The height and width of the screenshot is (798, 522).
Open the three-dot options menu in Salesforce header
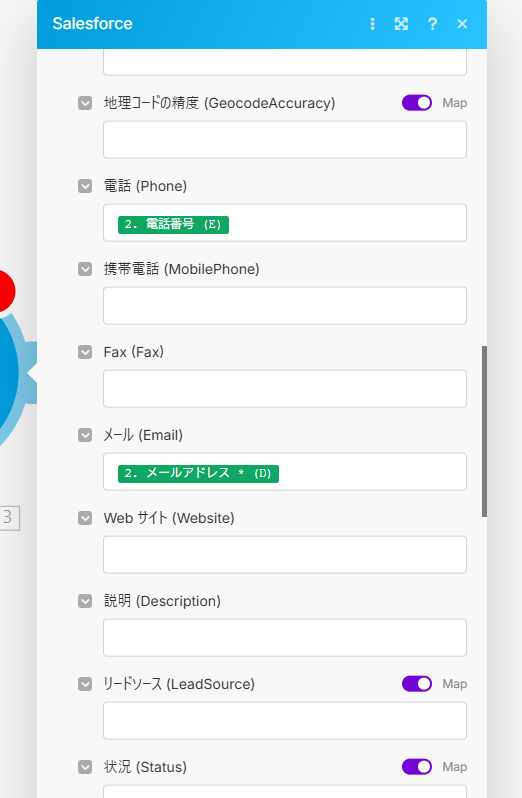pos(372,24)
